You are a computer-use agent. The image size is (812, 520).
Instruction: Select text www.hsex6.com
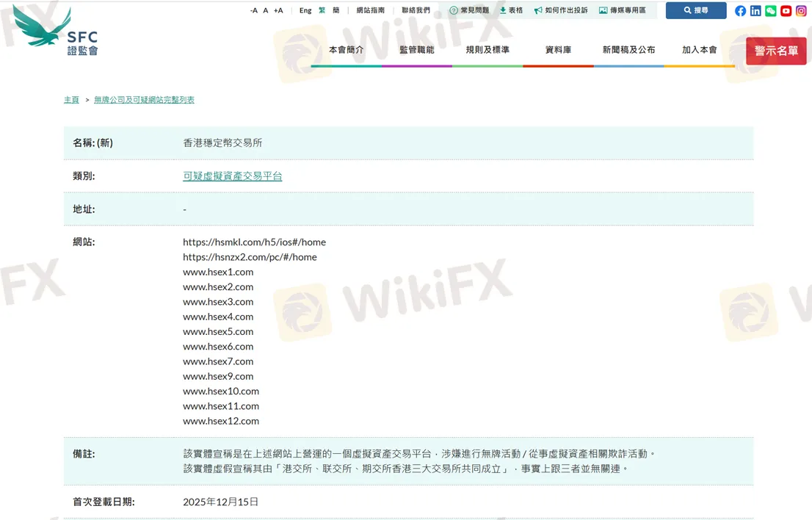pos(218,347)
